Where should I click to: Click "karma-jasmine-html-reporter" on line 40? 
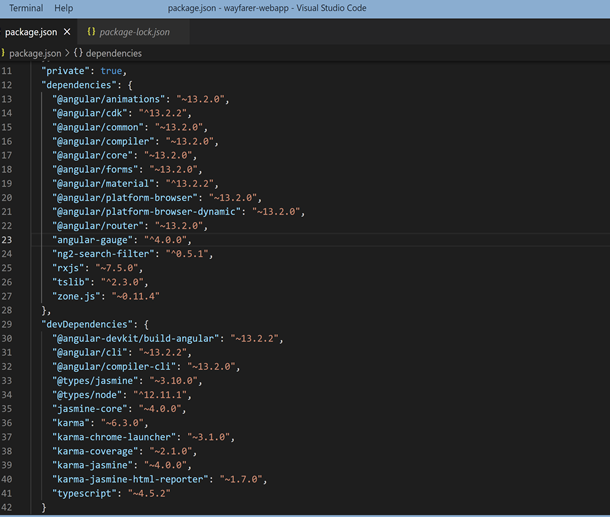click(x=130, y=479)
